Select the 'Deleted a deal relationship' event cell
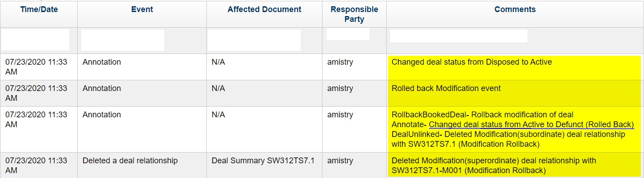Screen dimensions: 644x178 coord(130,161)
